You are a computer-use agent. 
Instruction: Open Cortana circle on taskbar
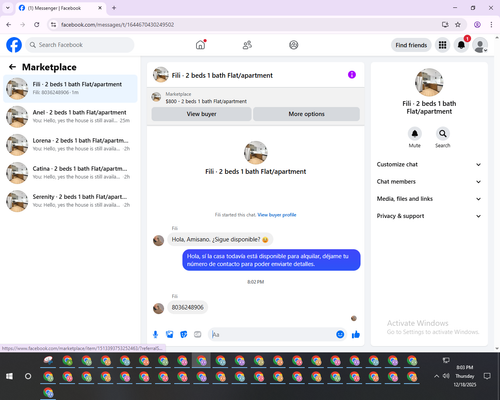point(28,376)
